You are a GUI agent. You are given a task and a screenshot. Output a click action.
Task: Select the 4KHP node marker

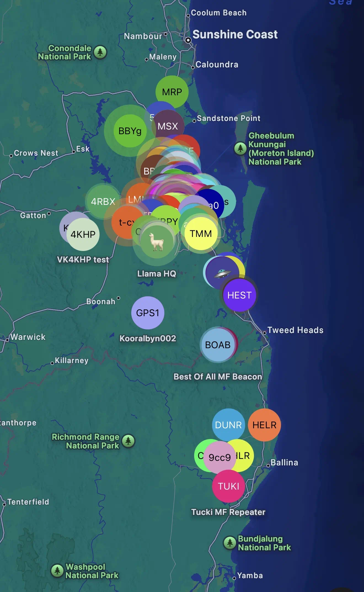click(x=83, y=234)
